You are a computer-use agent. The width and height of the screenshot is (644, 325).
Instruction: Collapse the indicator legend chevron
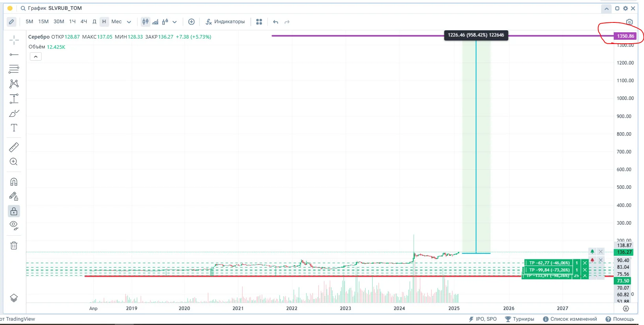[x=35, y=57]
